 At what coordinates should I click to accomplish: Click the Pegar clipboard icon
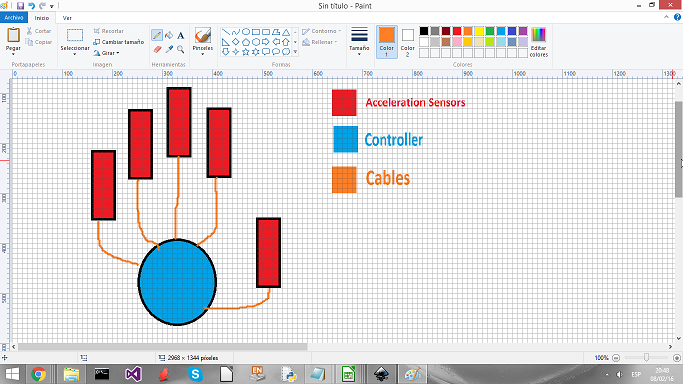point(13,35)
